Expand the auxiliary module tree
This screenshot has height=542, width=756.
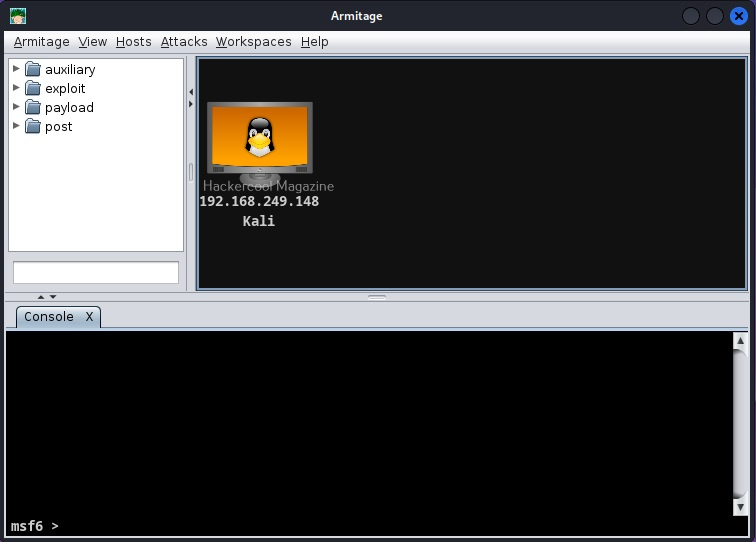[16, 68]
